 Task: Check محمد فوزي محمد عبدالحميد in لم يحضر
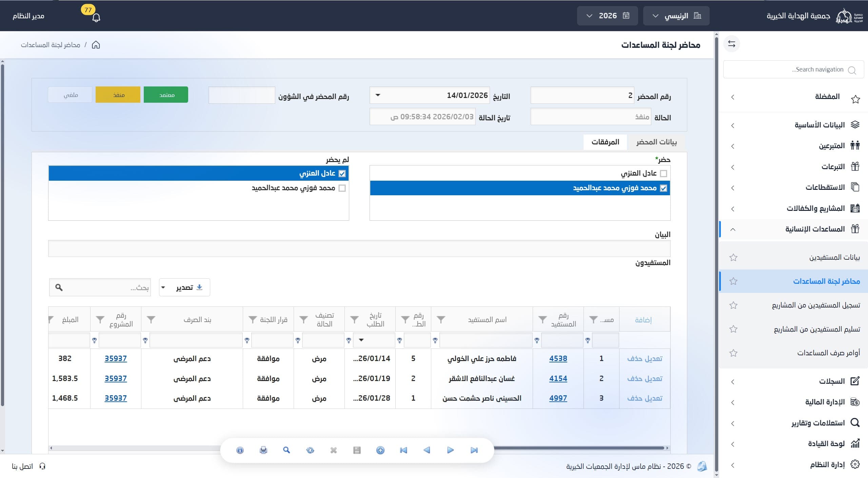[342, 188]
